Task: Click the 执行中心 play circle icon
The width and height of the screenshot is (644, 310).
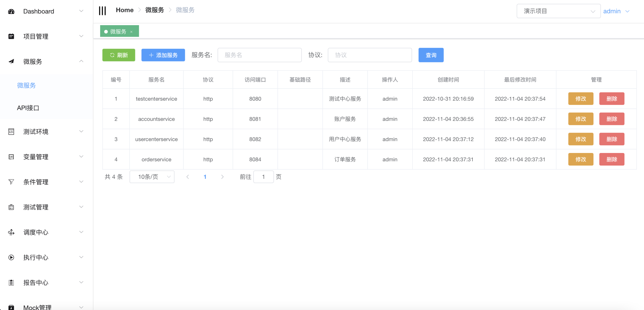Action: click(11, 257)
